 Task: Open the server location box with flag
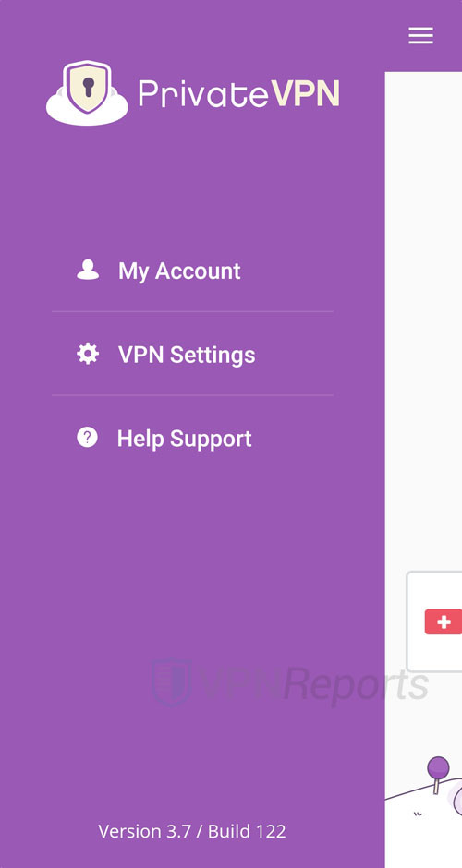(434, 621)
